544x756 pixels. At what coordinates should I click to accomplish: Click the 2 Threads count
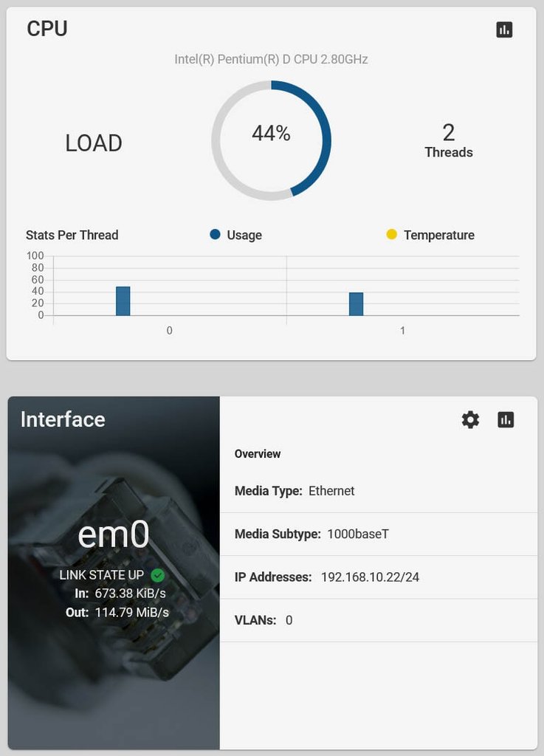click(449, 140)
